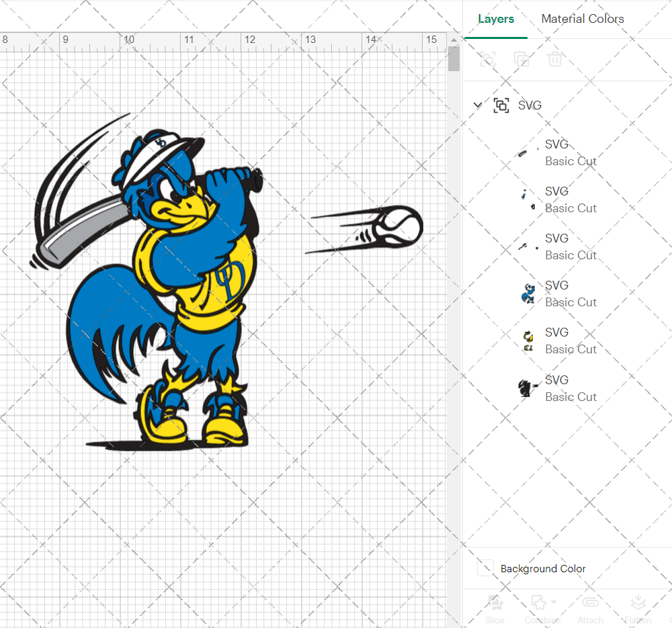The width and height of the screenshot is (672, 628).
Task: Select first SVG Basic Cut layer thumbnail
Action: 528,152
